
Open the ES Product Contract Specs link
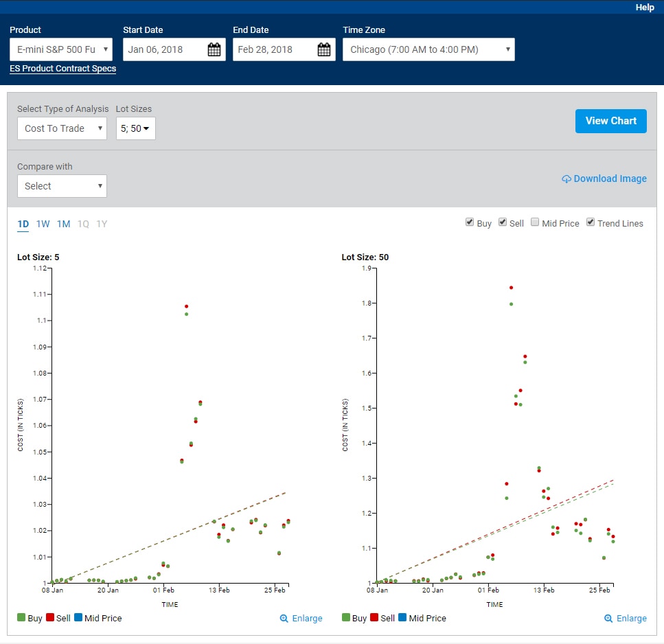(x=62, y=69)
